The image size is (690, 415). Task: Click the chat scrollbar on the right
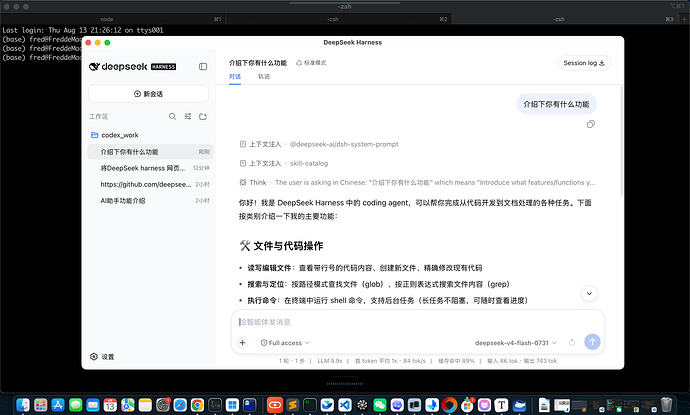click(x=621, y=141)
